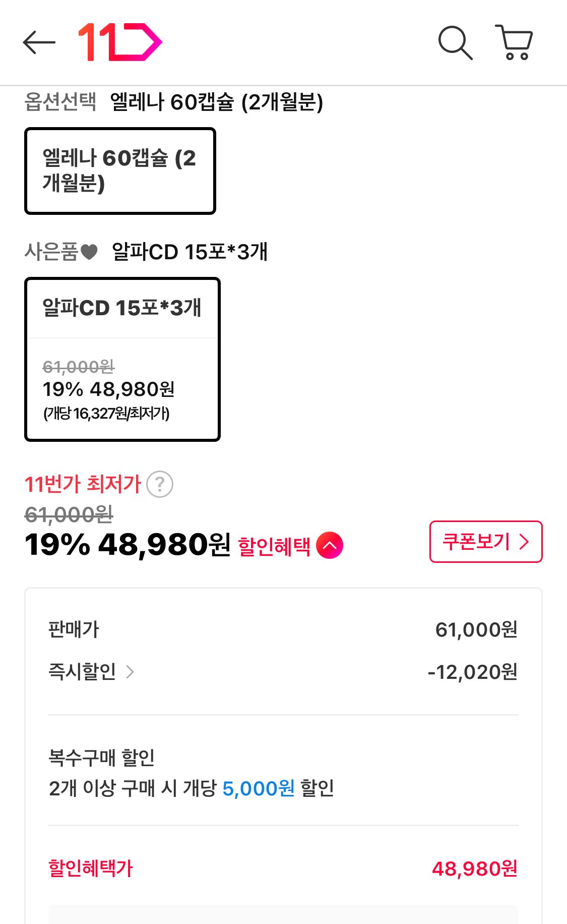Screen dimensions: 567x924
Task: Open search with the magnifier icon
Action: (x=455, y=43)
